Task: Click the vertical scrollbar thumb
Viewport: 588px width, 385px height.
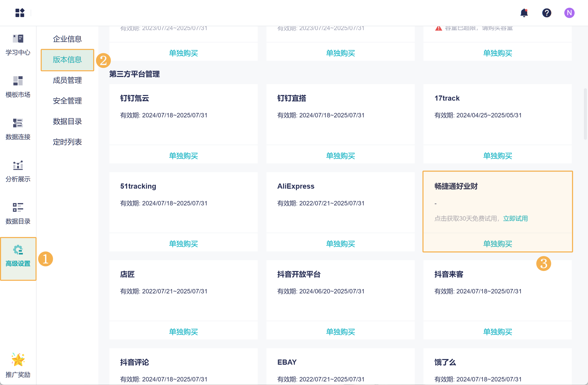Action: click(585, 114)
